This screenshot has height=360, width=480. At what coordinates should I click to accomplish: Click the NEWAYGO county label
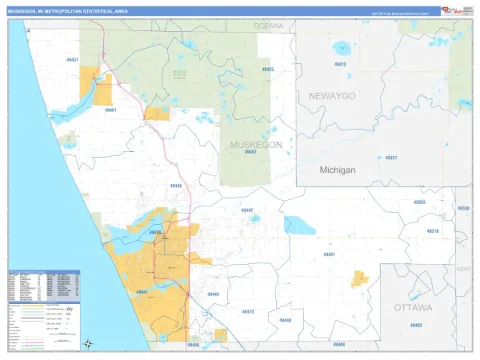click(332, 96)
